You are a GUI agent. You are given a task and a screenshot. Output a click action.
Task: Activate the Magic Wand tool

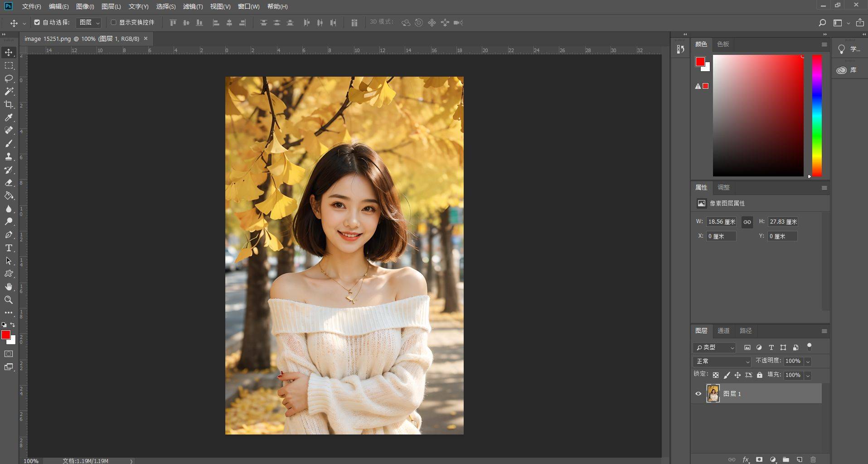click(9, 91)
